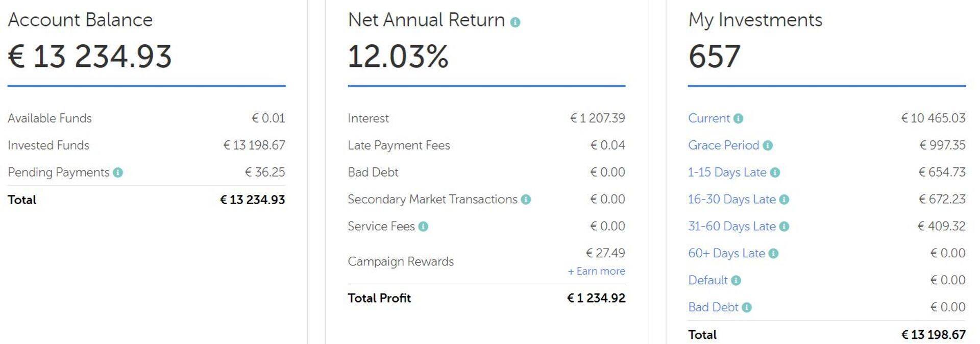This screenshot has width=980, height=344.
Task: Click info icon beside 31-60 Days Late
Action: pyautogui.click(x=784, y=227)
